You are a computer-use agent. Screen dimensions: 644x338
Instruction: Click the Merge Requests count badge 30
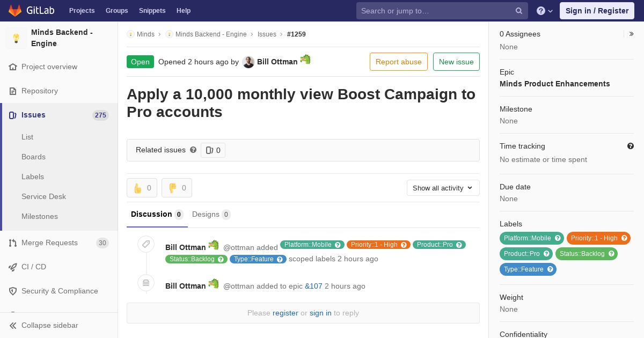(102, 243)
